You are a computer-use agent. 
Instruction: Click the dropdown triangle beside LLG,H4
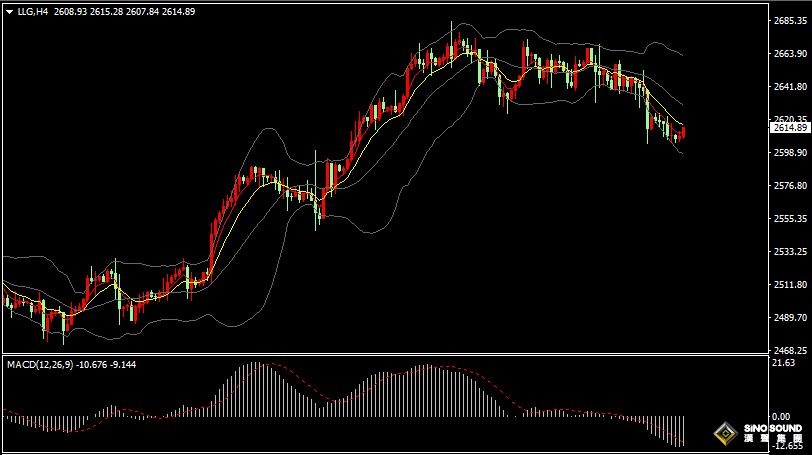click(x=9, y=12)
